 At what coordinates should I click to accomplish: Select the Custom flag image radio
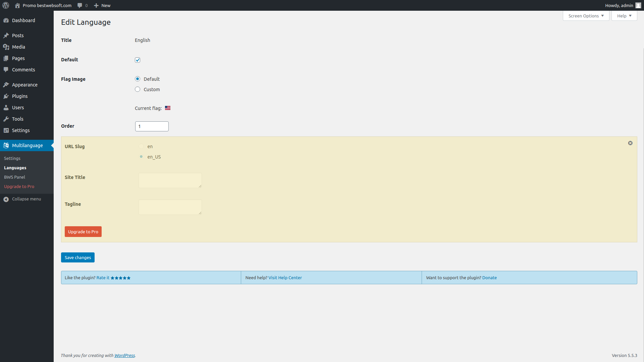tap(138, 89)
